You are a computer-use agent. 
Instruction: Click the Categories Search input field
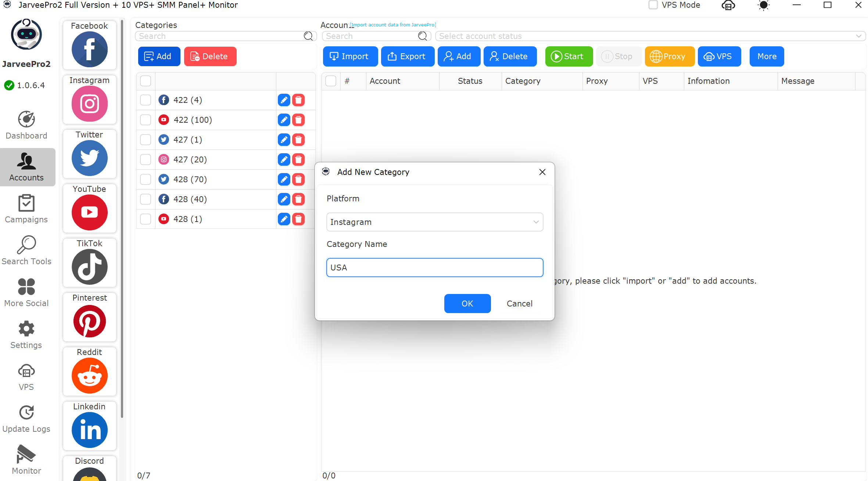226,36
